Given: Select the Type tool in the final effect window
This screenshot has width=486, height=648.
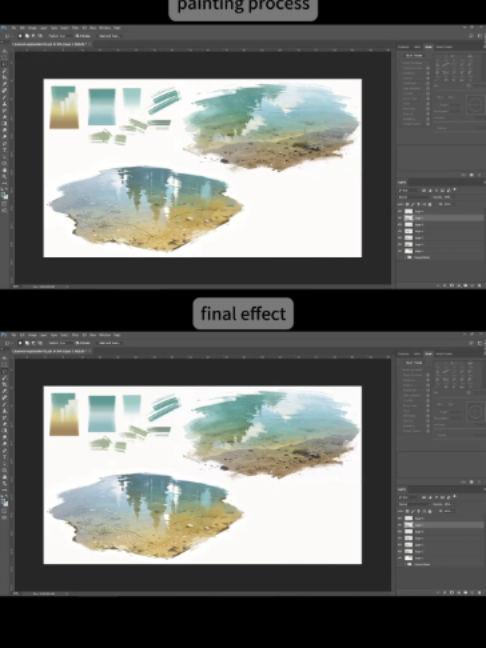Looking at the screenshot, I should tap(5, 456).
